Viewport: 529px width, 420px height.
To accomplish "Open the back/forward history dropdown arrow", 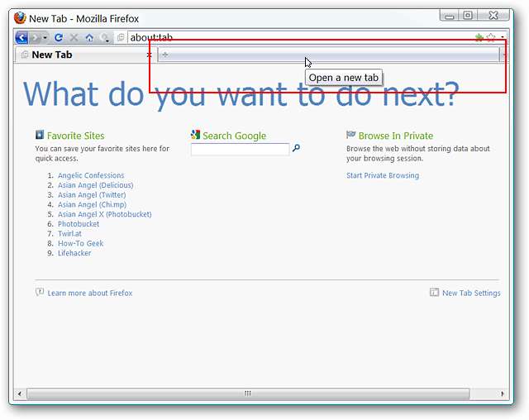I will click(45, 38).
